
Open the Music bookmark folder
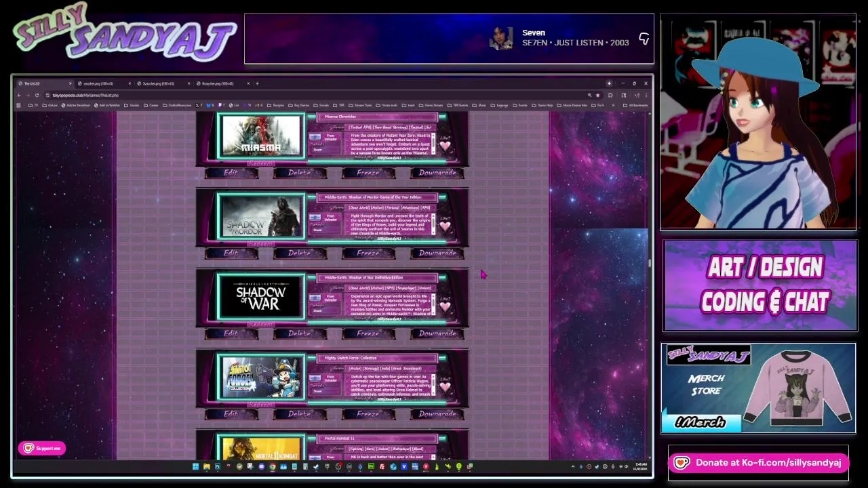(x=480, y=105)
